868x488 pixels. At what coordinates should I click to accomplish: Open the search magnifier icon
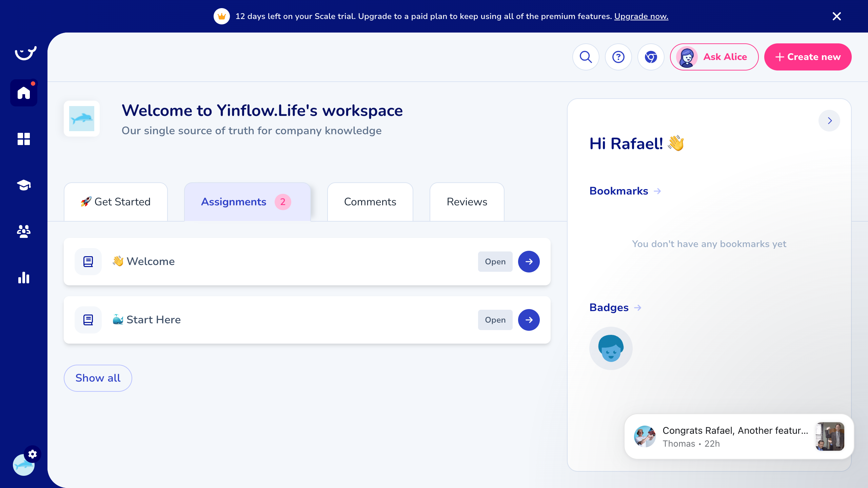[586, 57]
